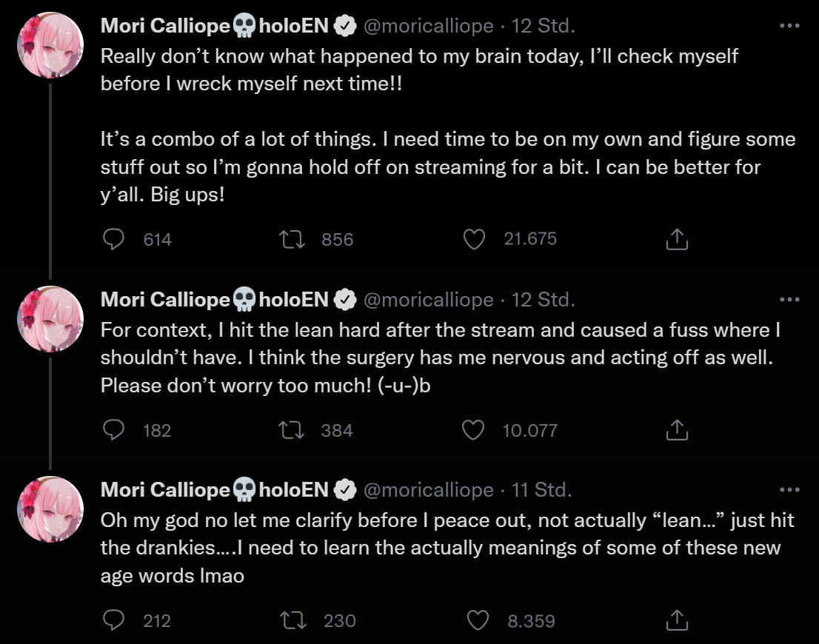Click the @moricalliope handle on the second tweet
This screenshot has width=819, height=644.
point(429,300)
